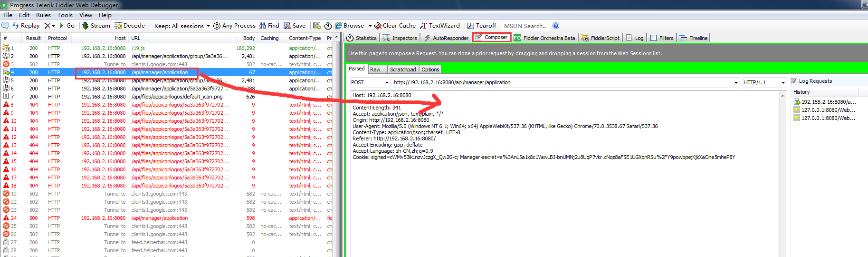The height and width of the screenshot is (257, 868).
Task: Click the Content-Type column header
Action: coord(305,38)
